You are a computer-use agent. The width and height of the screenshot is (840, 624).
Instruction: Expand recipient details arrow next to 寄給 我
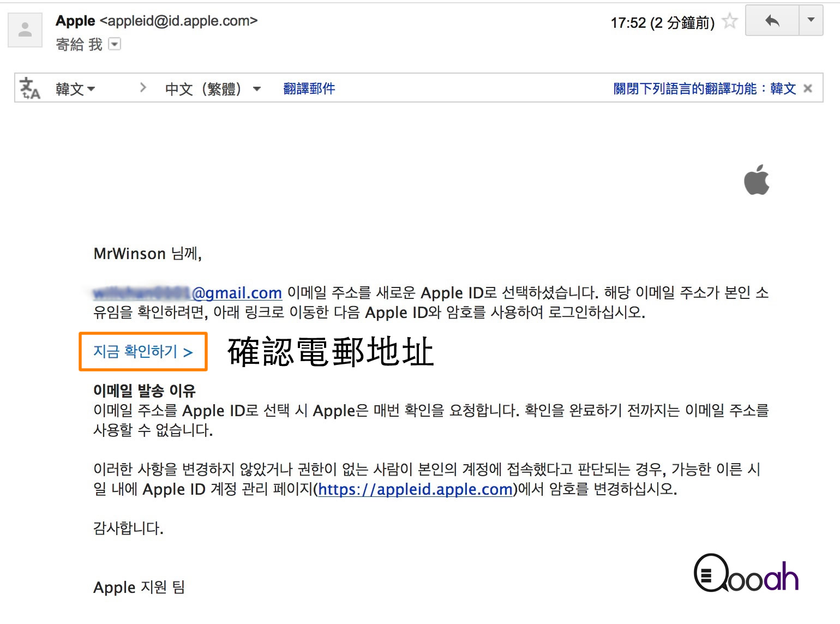click(x=115, y=44)
